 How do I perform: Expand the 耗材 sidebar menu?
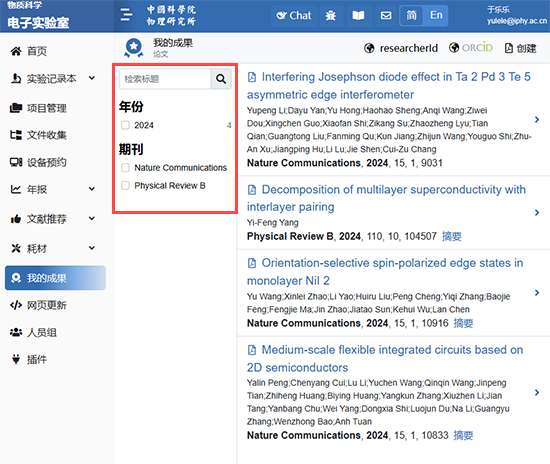click(x=53, y=248)
